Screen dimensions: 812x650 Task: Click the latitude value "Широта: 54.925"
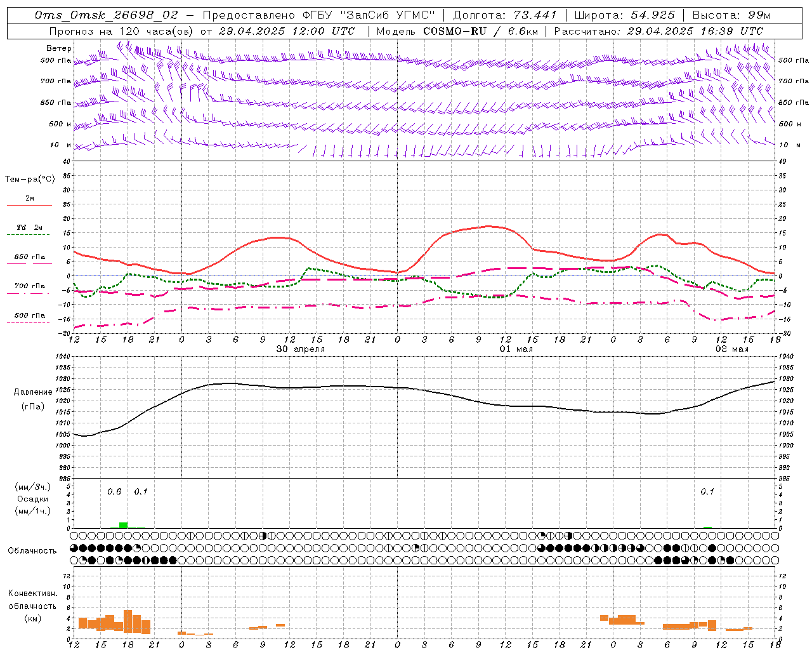coord(625,15)
